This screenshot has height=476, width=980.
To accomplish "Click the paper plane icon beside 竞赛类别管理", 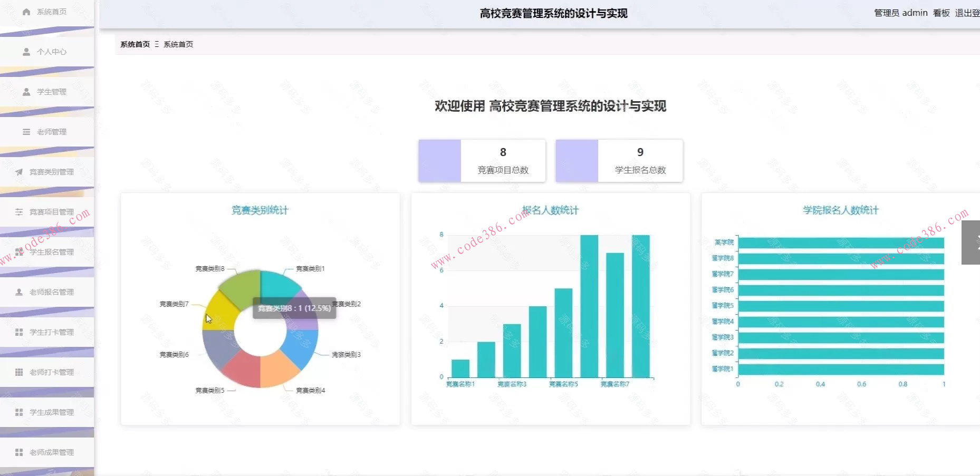I will (x=19, y=172).
